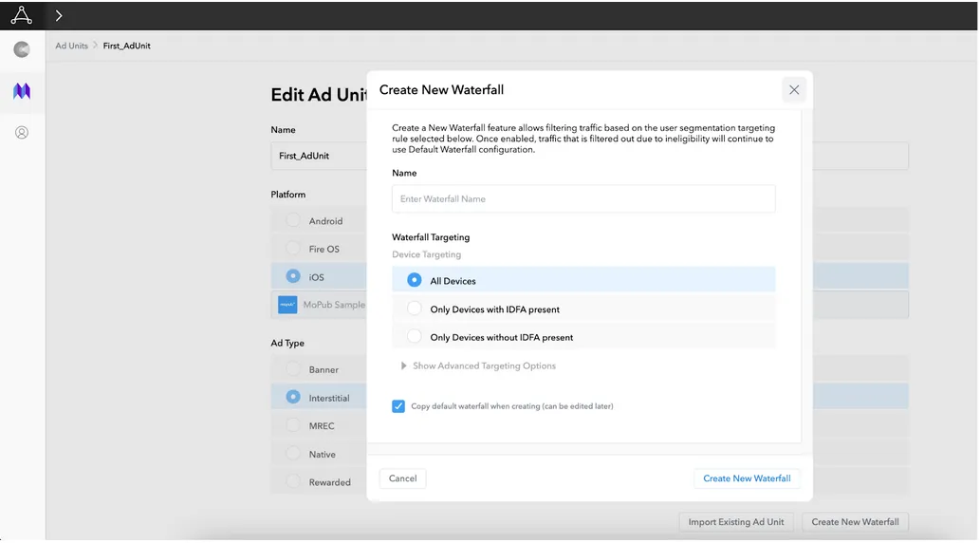The width and height of the screenshot is (980, 543).
Task: Click the Waterfall Targeting heading text
Action: point(431,237)
